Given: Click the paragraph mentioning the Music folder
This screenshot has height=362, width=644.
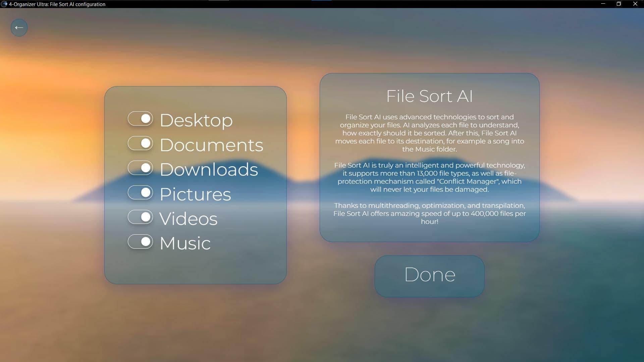Looking at the screenshot, I should (429, 133).
